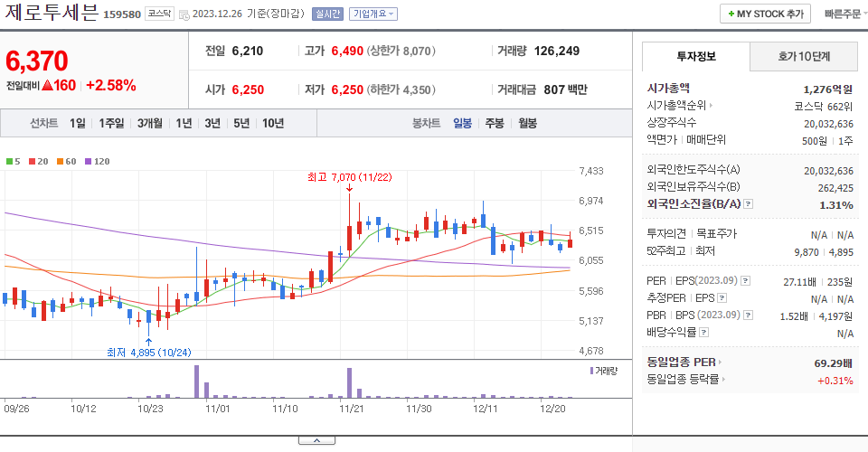Click purple 120-day moving average legend
The width and height of the screenshot is (868, 452).
(x=98, y=162)
